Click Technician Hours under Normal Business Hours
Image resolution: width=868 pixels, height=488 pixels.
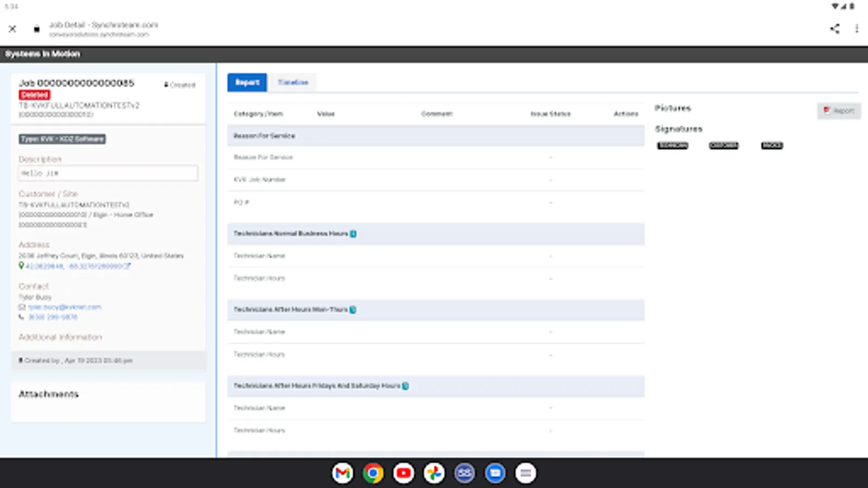click(x=259, y=278)
